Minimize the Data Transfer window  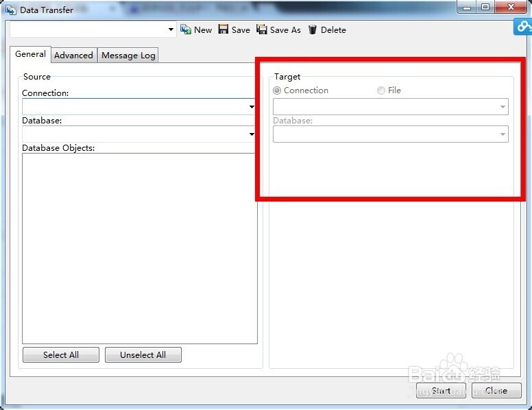(x=467, y=7)
